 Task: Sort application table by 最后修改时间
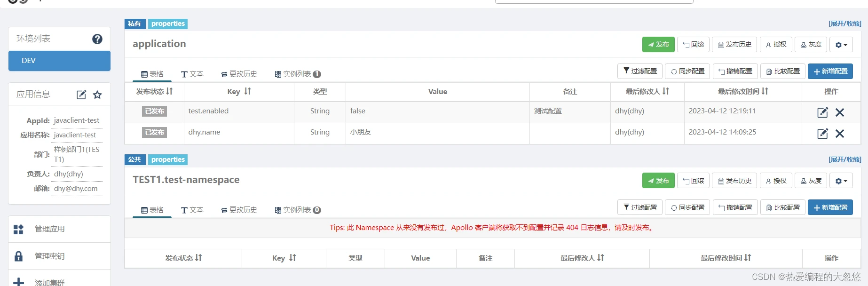(x=742, y=92)
